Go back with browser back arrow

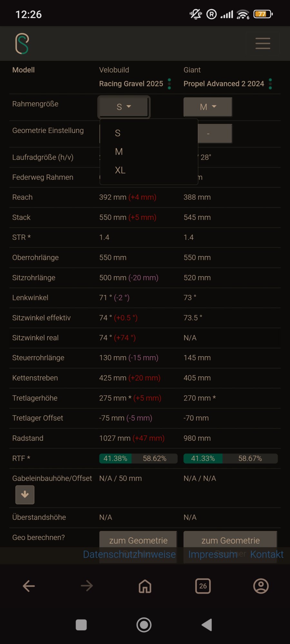(29, 586)
